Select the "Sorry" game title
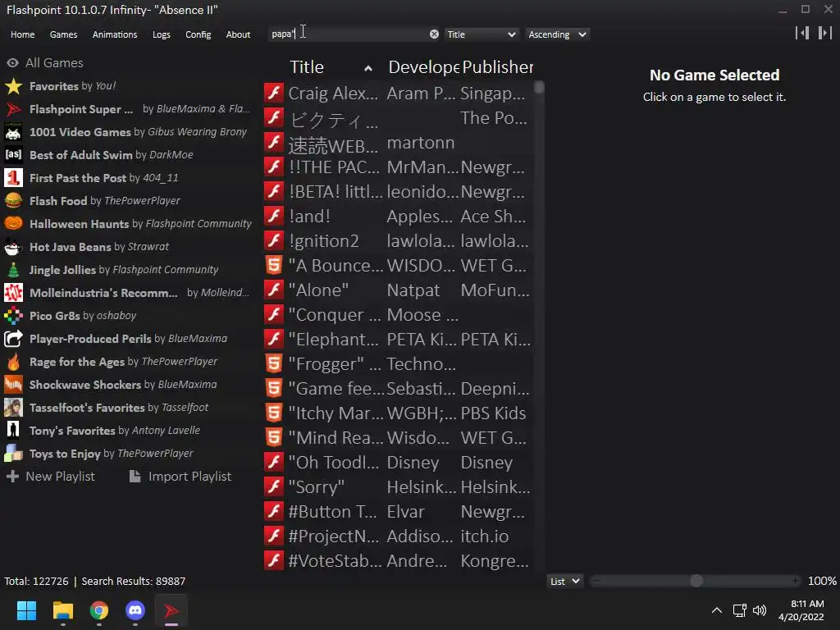The width and height of the screenshot is (840, 630). tap(316, 487)
